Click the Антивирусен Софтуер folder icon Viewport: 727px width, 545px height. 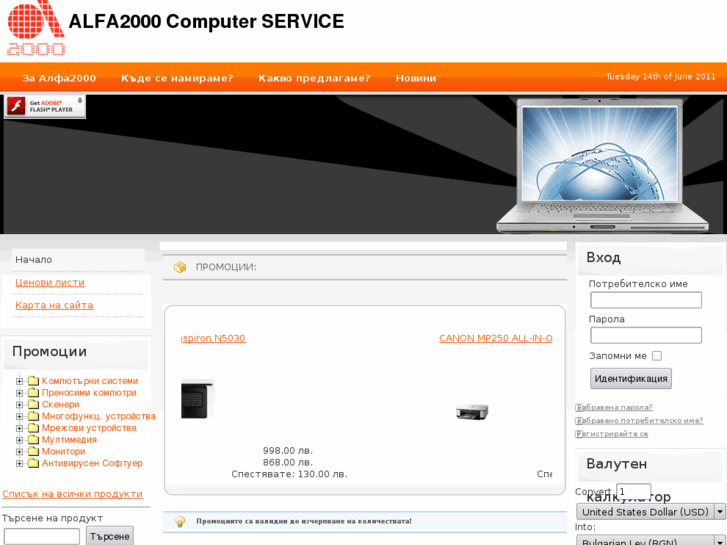click(x=33, y=463)
